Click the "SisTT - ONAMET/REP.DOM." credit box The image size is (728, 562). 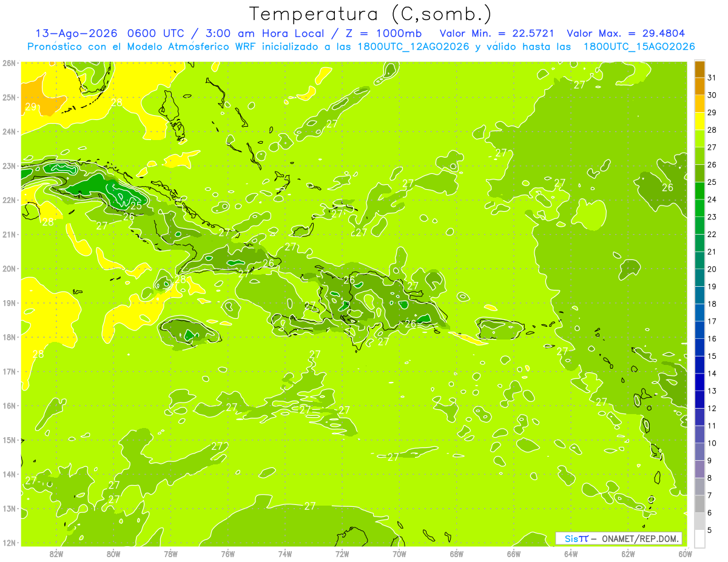pos(619,538)
